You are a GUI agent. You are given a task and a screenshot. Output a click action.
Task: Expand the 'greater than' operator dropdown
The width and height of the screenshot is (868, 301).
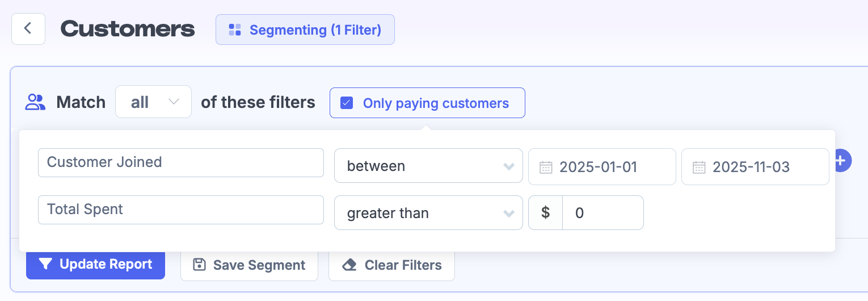coord(428,213)
